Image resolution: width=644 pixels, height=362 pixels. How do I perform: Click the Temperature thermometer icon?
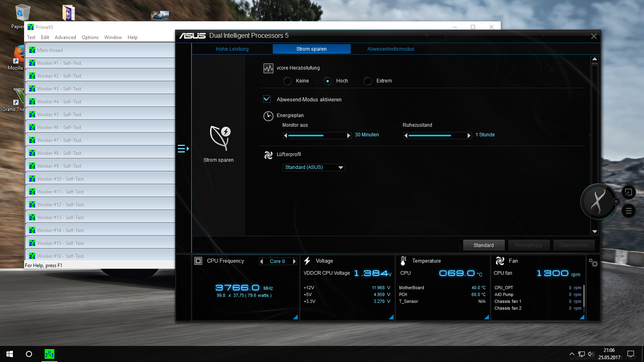tap(404, 261)
